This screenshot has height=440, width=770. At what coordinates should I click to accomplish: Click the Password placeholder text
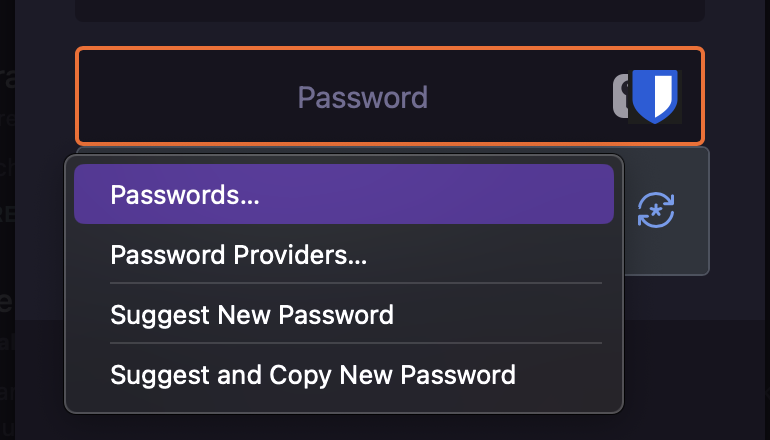click(362, 97)
